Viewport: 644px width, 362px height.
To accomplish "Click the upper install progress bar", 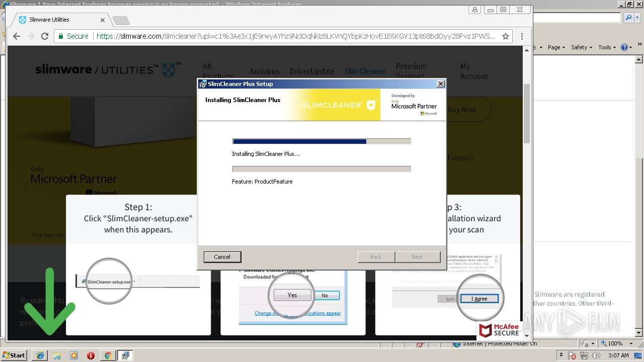I will point(321,141).
